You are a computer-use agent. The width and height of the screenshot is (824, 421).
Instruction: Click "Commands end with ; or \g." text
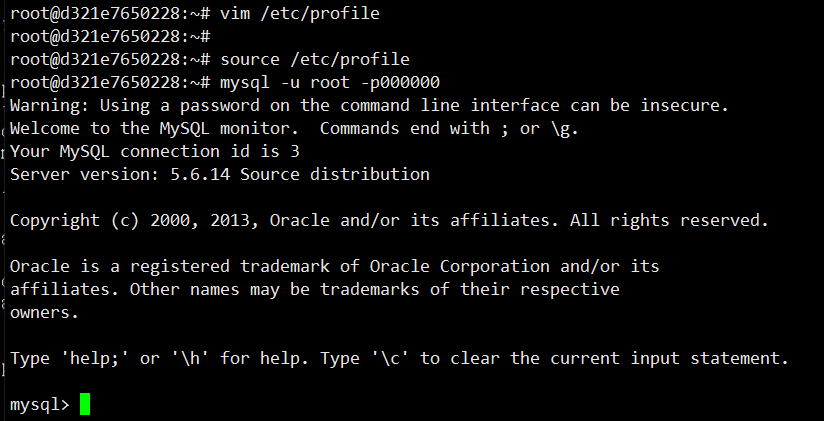pyautogui.click(x=450, y=128)
